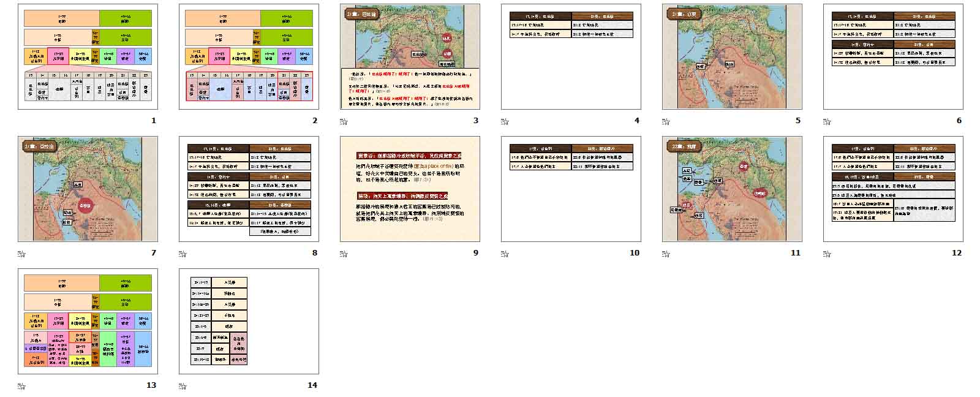Click the animation star icon under slide 4
This screenshot has height=397, width=980.
click(504, 121)
